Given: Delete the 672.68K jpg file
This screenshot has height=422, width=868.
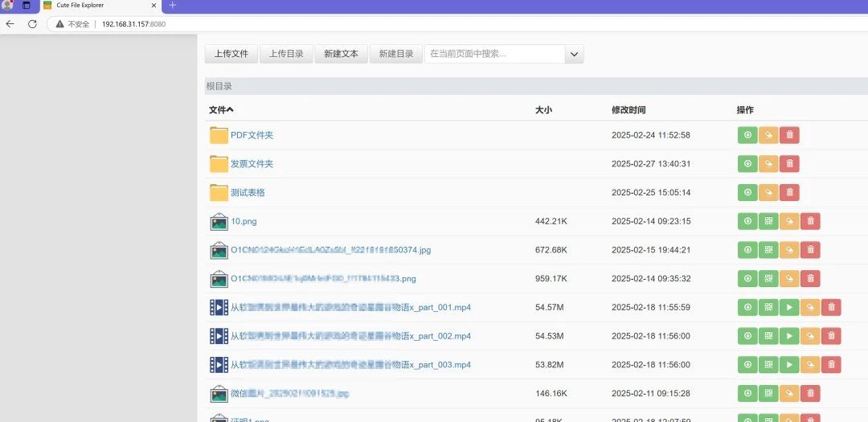Looking at the screenshot, I should (x=810, y=250).
